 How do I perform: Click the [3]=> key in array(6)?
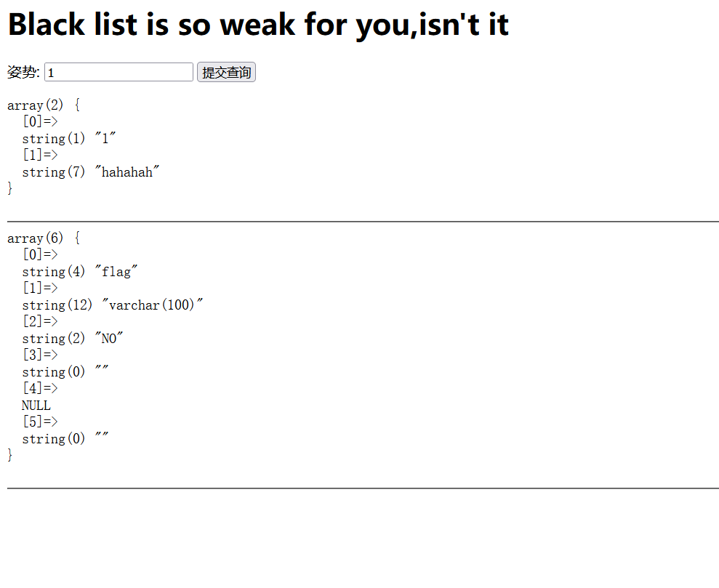pos(40,355)
